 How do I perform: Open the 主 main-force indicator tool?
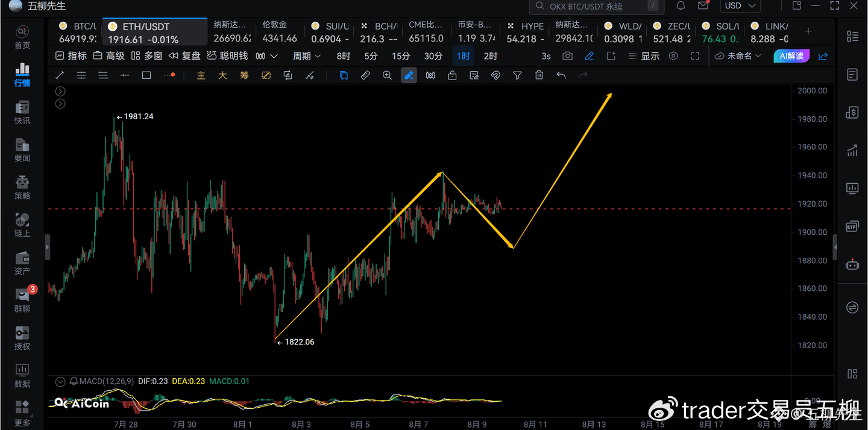201,75
